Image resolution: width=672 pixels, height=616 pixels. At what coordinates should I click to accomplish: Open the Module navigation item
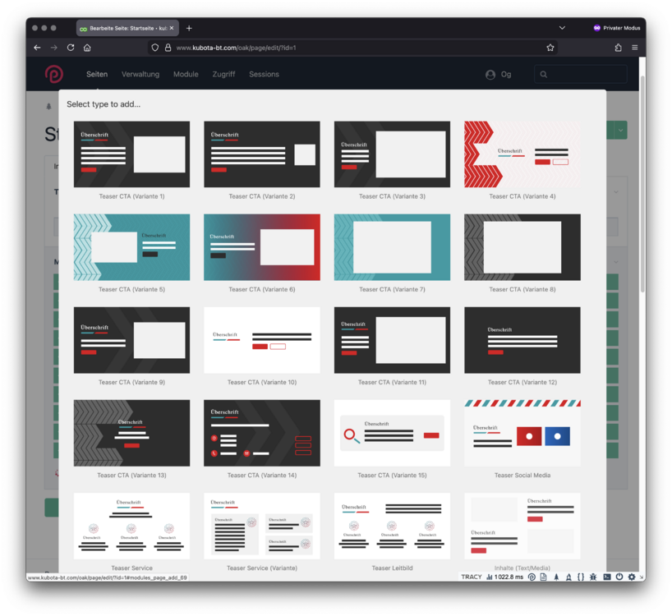(x=186, y=75)
